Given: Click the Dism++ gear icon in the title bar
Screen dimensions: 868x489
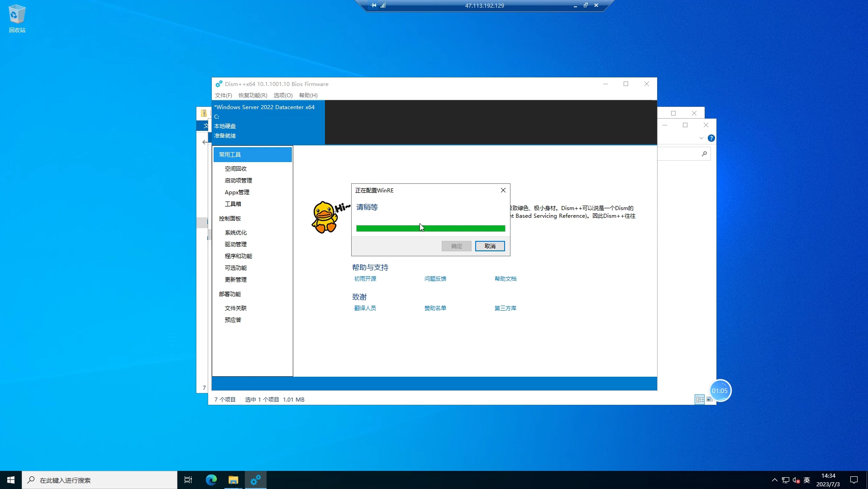Looking at the screenshot, I should (219, 84).
